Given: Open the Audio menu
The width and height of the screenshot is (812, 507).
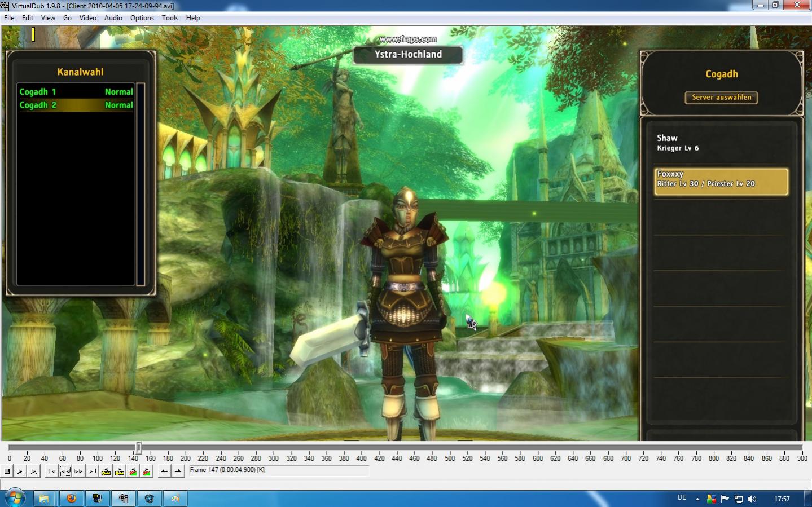Looking at the screenshot, I should pos(113,18).
